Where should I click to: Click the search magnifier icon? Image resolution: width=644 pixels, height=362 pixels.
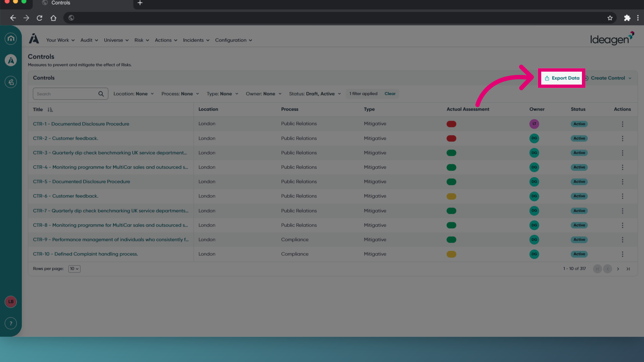click(x=101, y=94)
